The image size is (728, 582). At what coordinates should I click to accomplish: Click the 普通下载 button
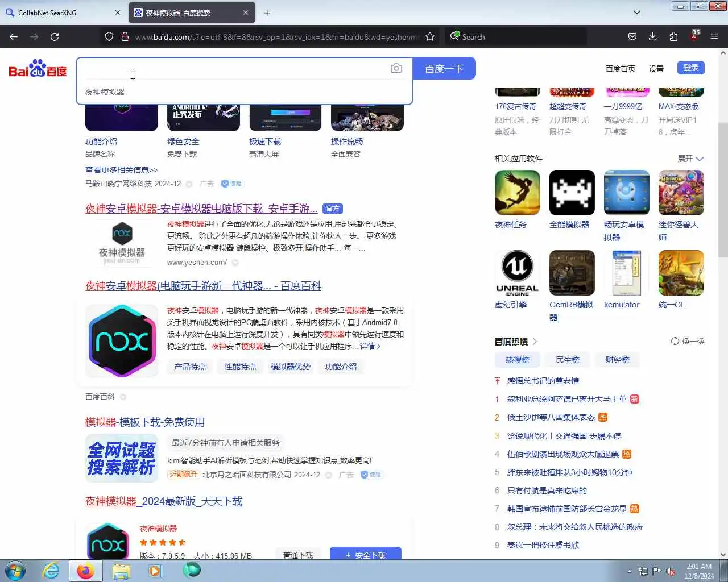pyautogui.click(x=298, y=554)
